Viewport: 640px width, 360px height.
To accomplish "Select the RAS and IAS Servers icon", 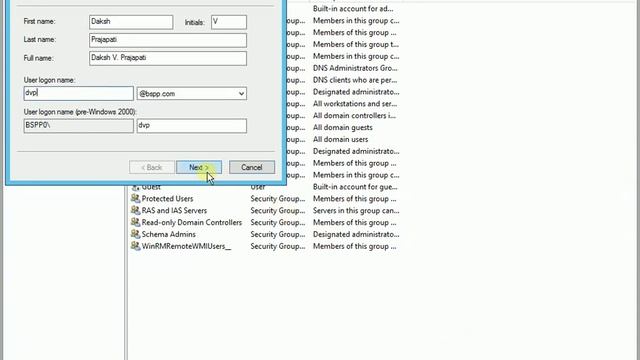I will [x=135, y=210].
